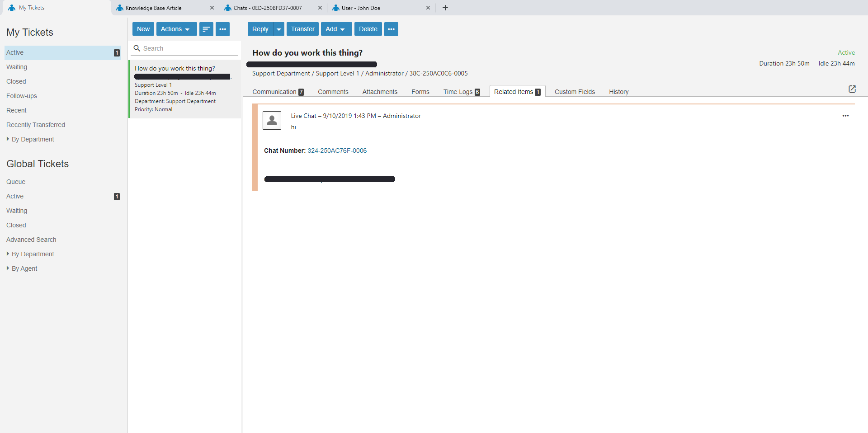Open the Add dropdown menu

336,29
